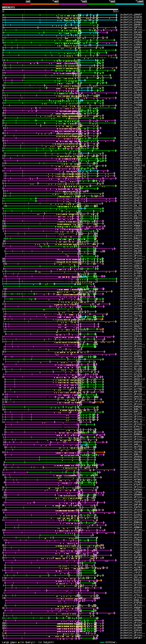
Task: Select the UniRef100_Q84ZL0-2 label
Action: tap(132, 379)
